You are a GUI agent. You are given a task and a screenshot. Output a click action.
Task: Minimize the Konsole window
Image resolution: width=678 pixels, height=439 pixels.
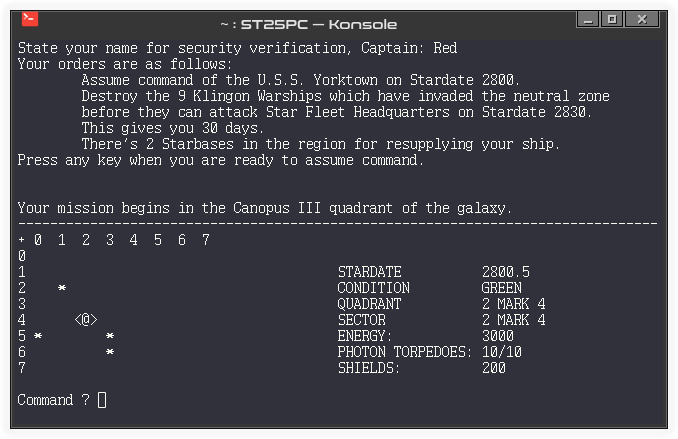(585, 19)
